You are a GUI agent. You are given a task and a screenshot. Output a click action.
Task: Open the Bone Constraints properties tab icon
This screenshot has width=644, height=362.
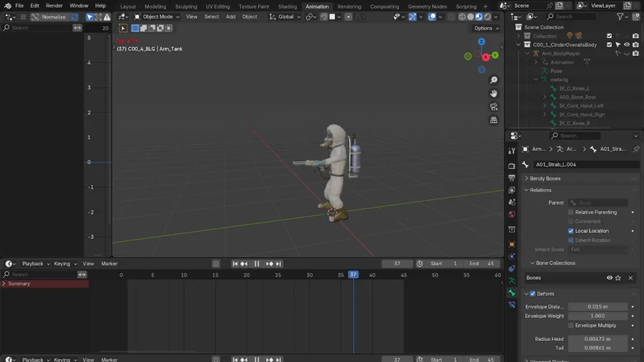[512, 305]
